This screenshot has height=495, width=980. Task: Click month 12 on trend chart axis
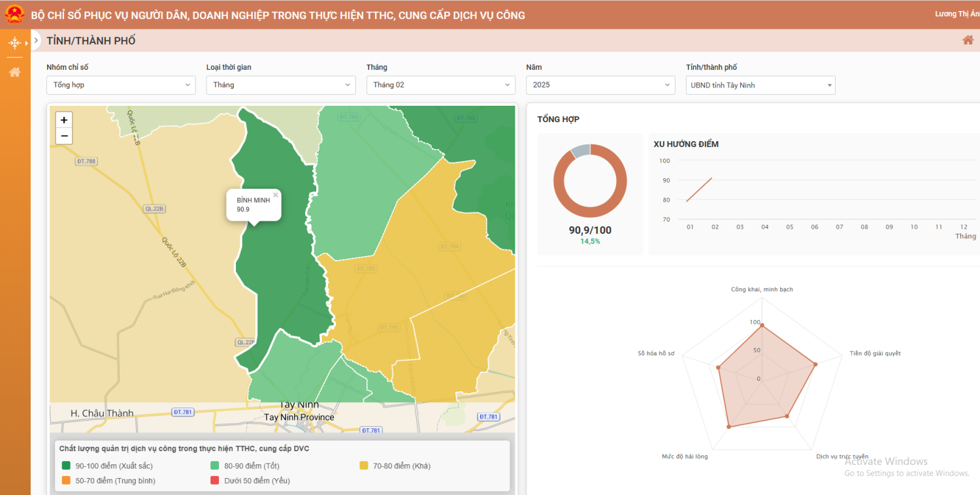click(x=964, y=227)
